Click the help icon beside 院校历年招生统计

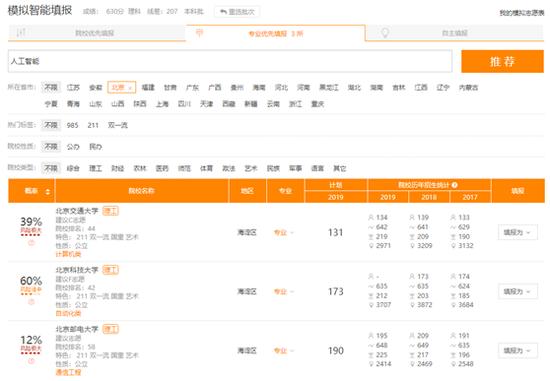click(x=455, y=185)
